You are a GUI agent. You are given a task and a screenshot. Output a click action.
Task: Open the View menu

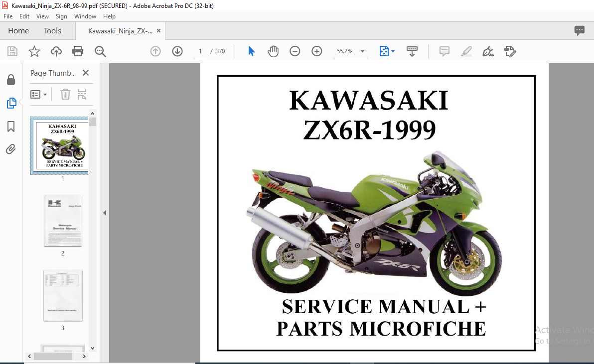point(42,16)
